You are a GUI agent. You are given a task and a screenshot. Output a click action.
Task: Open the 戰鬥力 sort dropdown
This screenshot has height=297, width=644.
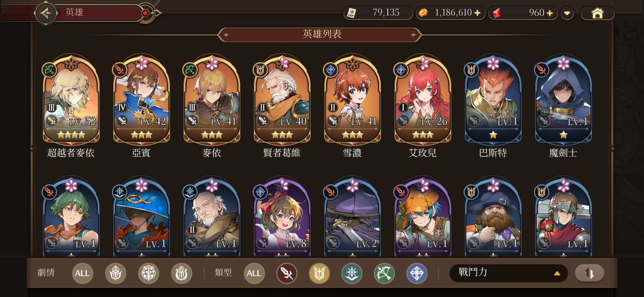(508, 273)
